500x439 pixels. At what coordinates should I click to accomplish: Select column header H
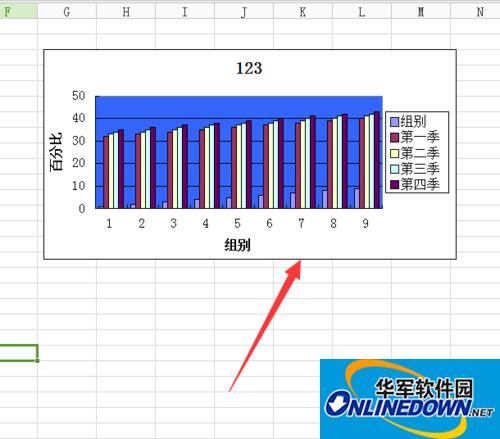126,12
